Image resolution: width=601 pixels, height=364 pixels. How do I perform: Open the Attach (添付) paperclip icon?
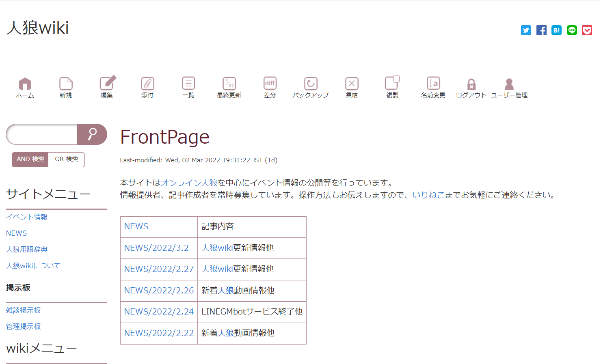click(147, 84)
